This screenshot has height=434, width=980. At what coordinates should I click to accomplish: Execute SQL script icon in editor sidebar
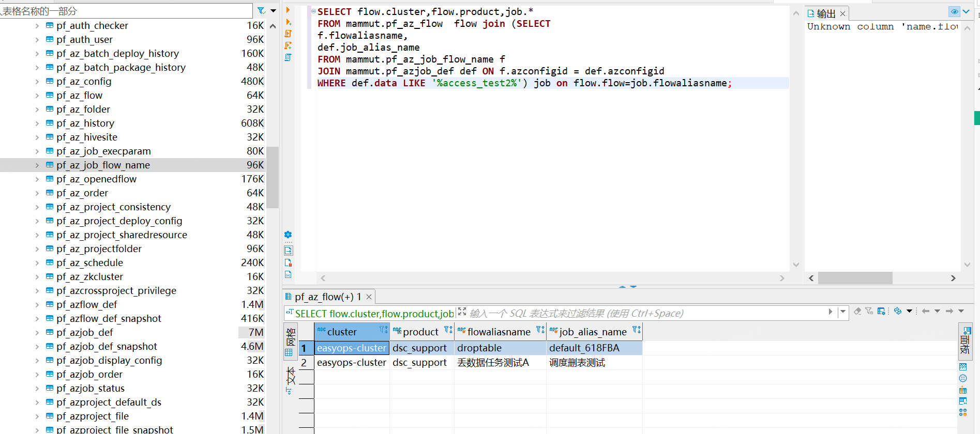pyautogui.click(x=288, y=34)
